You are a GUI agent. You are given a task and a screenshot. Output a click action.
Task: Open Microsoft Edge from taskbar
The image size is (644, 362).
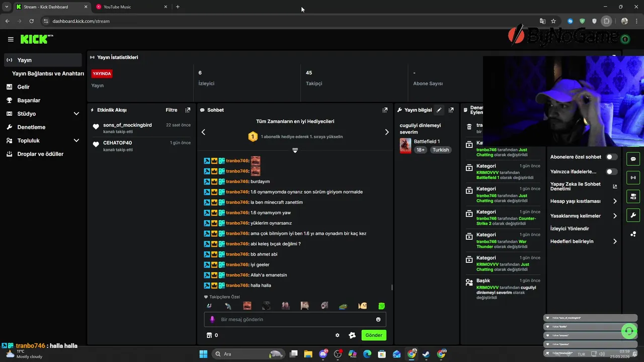(367, 354)
